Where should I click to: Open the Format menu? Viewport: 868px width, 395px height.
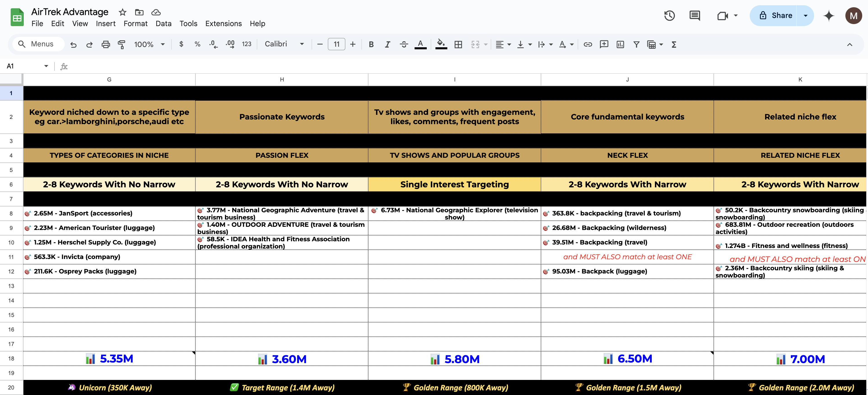[135, 23]
